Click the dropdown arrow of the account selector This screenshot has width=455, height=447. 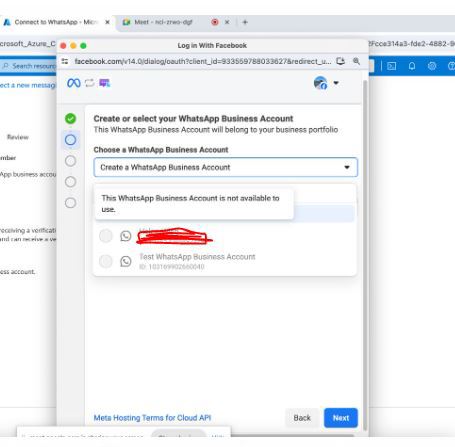point(347,167)
